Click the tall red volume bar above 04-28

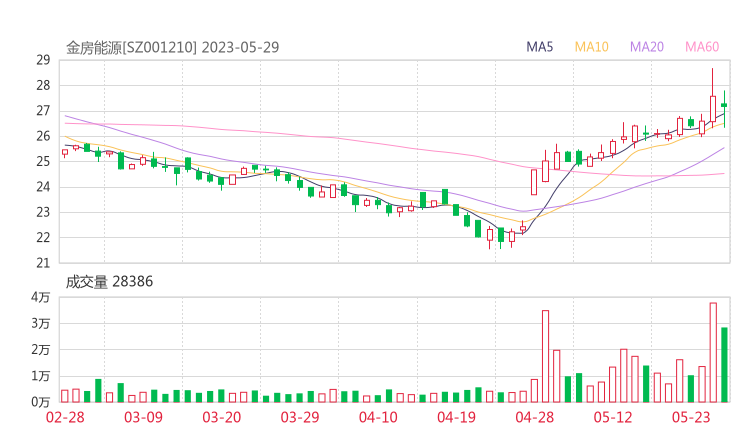tap(545, 356)
